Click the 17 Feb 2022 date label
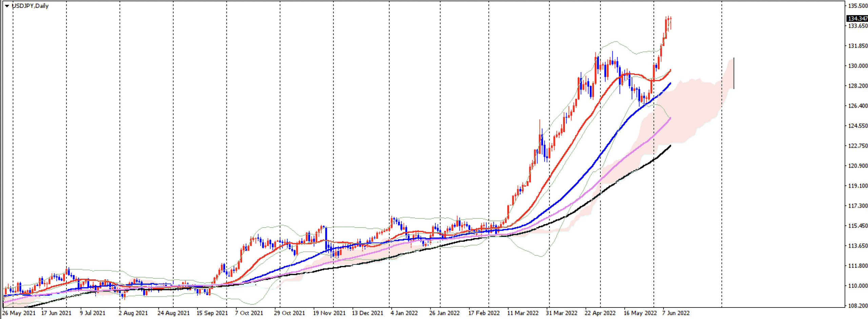 [x=484, y=313]
